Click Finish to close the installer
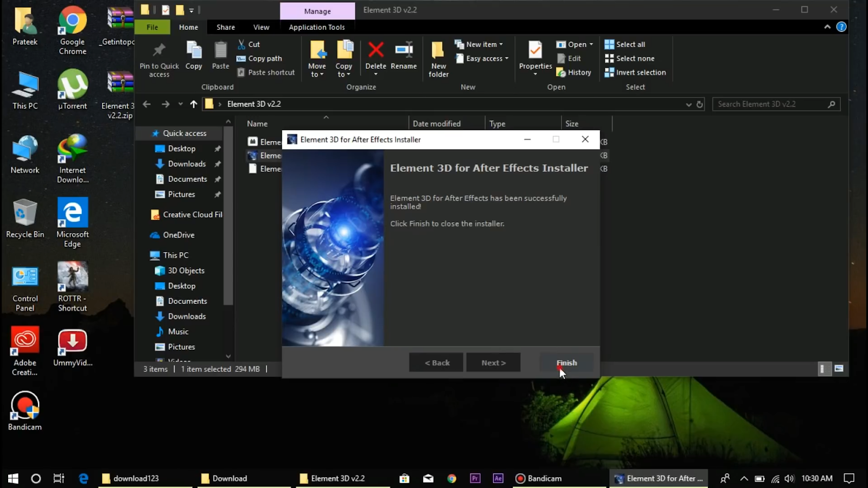Image resolution: width=868 pixels, height=488 pixels. [x=566, y=362]
